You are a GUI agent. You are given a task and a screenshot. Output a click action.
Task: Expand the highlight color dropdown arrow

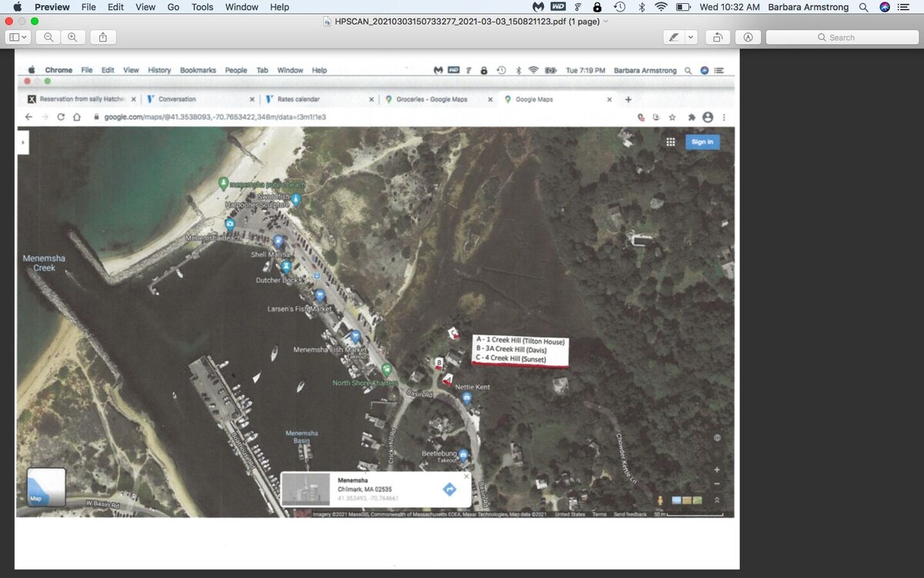tap(691, 37)
